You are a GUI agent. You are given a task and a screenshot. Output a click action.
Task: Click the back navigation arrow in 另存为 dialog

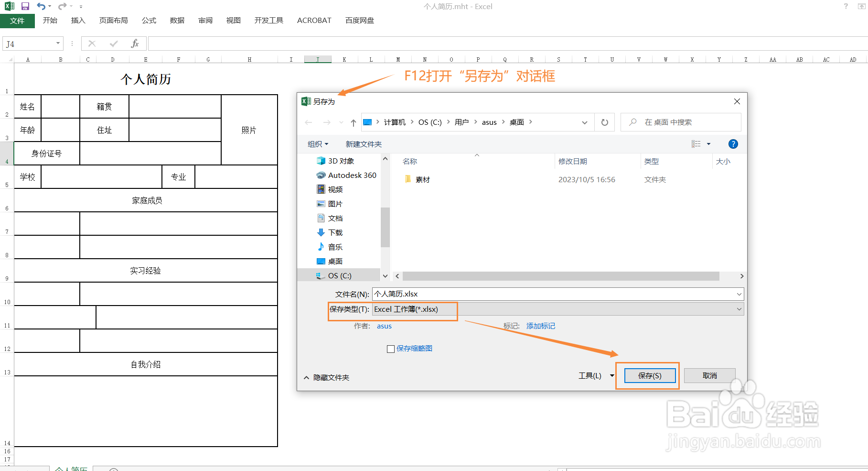point(308,122)
